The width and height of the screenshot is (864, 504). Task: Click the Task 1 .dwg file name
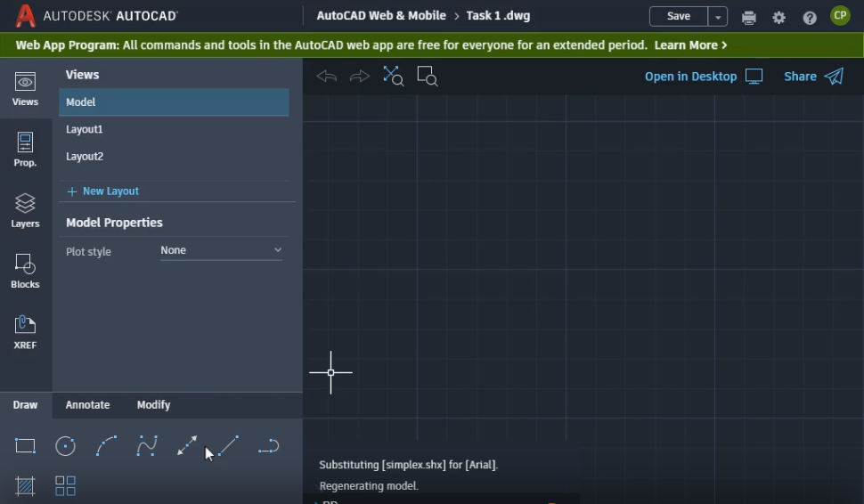click(498, 15)
